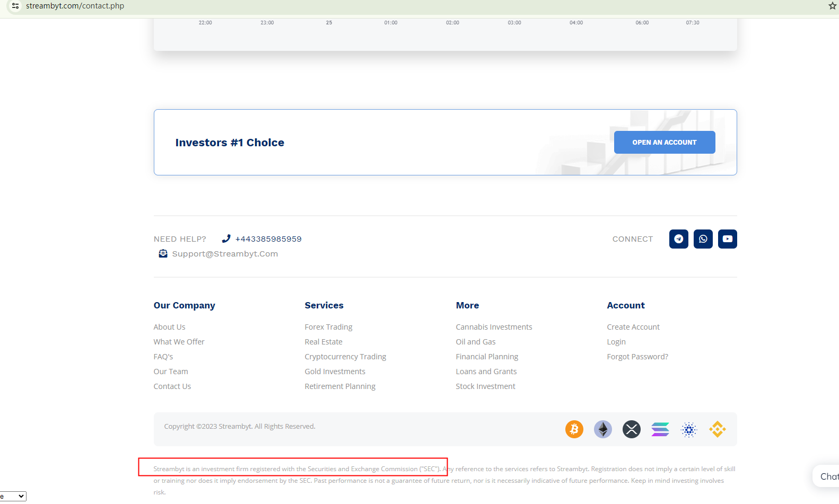Click the Telegram connect icon
This screenshot has height=504, width=839.
pos(678,239)
